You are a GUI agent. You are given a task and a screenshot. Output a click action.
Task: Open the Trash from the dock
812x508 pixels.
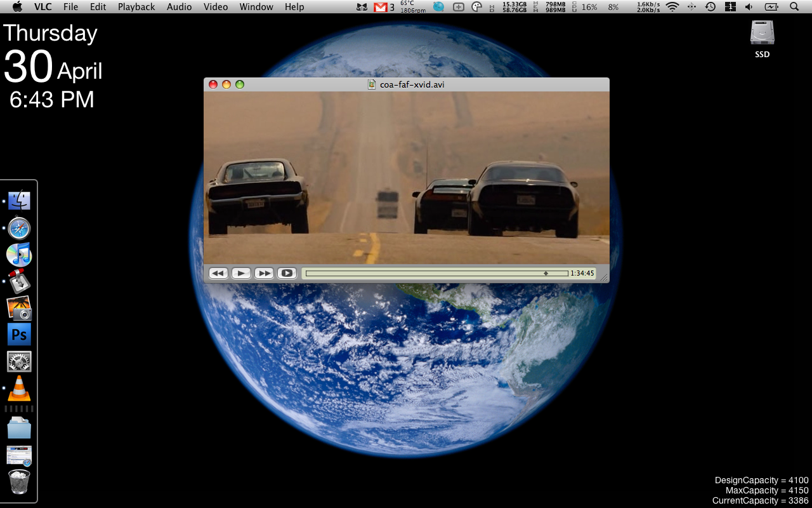coord(19,482)
